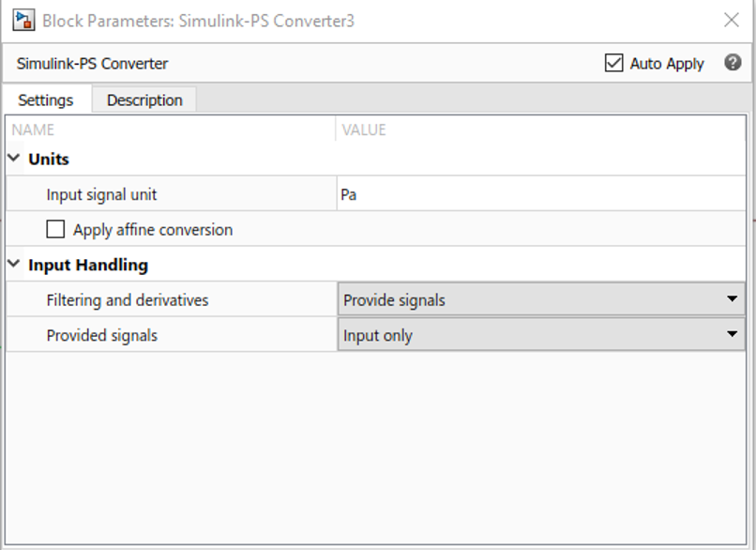Select the Filtering and derivatives row label
The image size is (756, 550).
pyautogui.click(x=128, y=300)
